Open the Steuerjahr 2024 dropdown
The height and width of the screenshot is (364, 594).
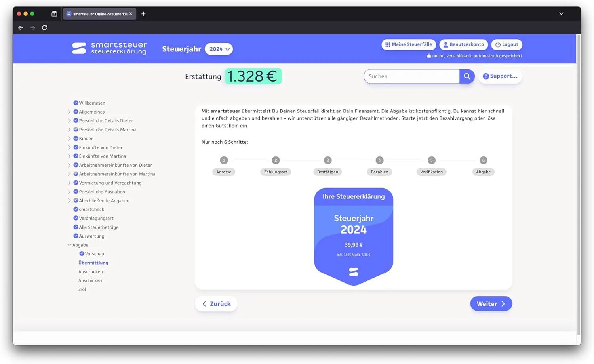pyautogui.click(x=219, y=49)
